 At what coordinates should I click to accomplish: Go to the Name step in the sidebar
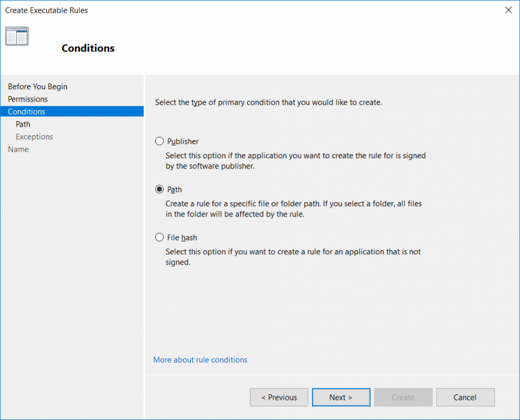18,149
